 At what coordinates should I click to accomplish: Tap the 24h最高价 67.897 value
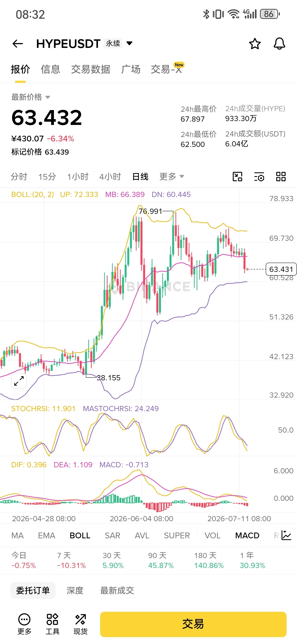click(x=193, y=119)
